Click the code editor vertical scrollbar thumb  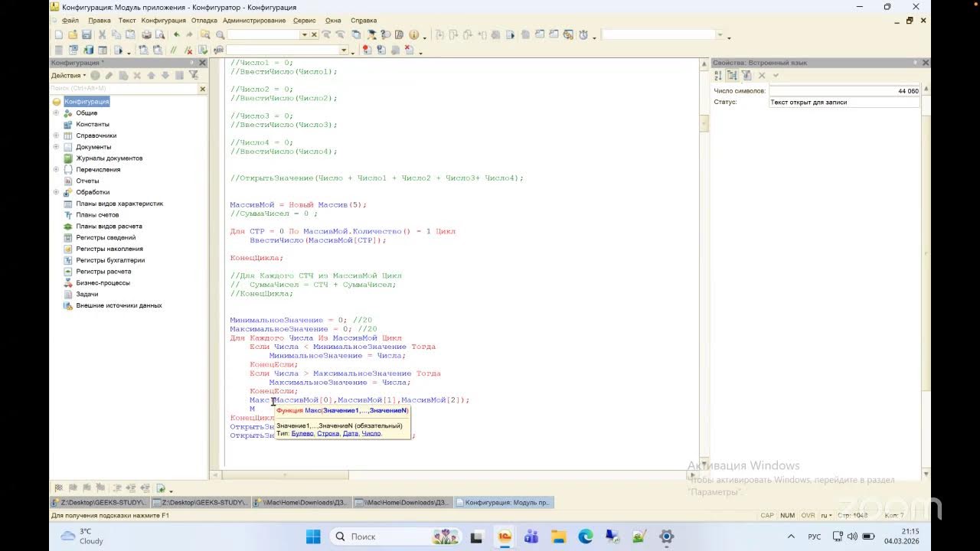point(704,123)
